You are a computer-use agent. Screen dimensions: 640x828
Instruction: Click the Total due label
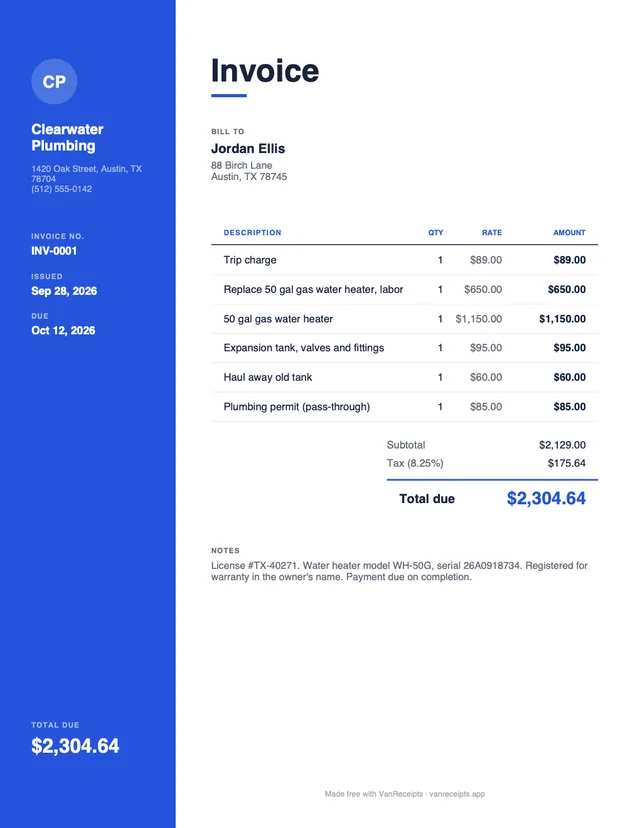[x=427, y=499]
